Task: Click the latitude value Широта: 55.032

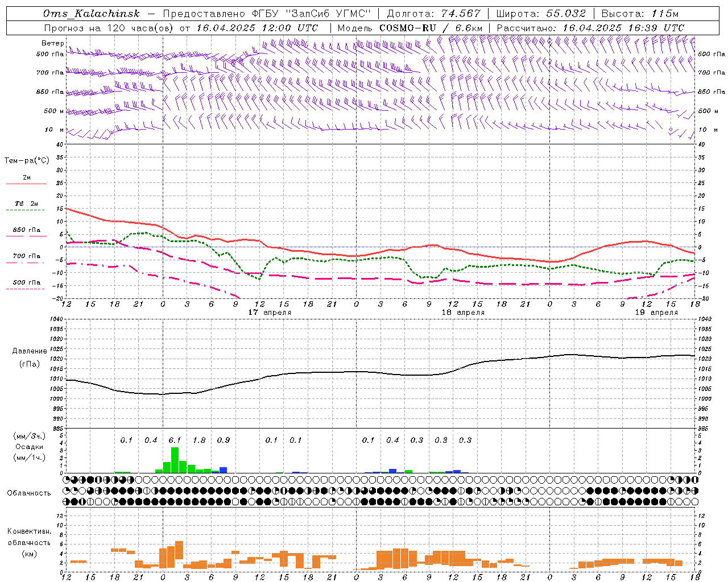Action: (541, 14)
